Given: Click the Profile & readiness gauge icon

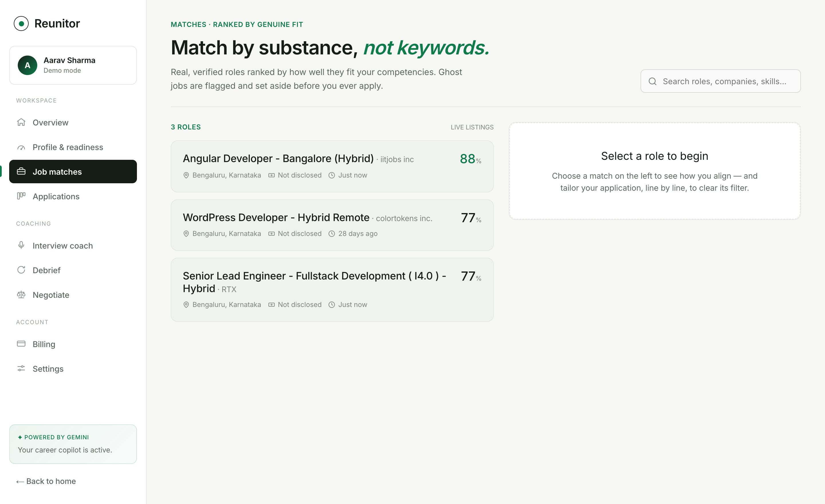Looking at the screenshot, I should pyautogui.click(x=21, y=147).
